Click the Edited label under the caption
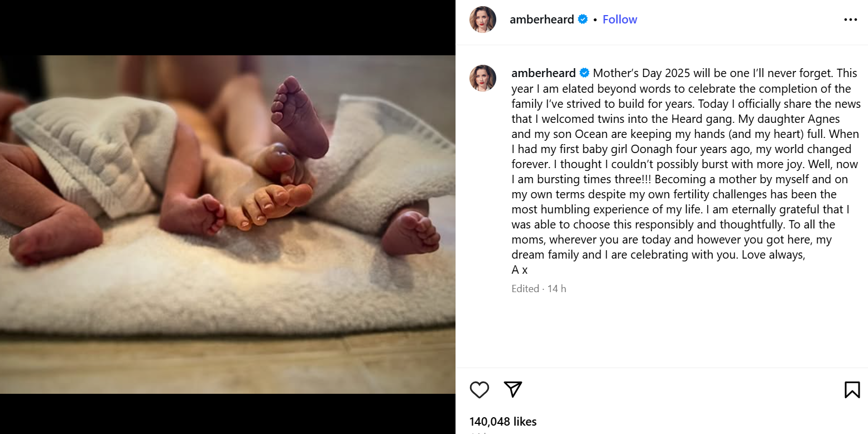 pyautogui.click(x=525, y=289)
